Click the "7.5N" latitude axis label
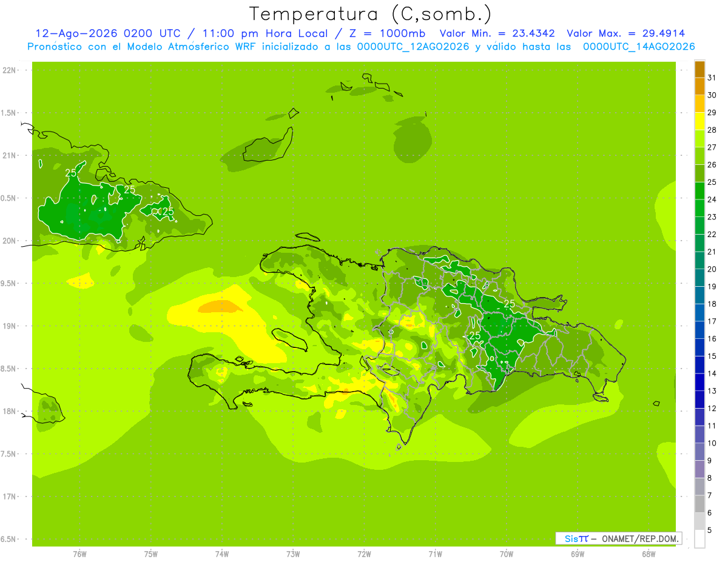Image resolution: width=728 pixels, height=562 pixels. pyautogui.click(x=9, y=454)
